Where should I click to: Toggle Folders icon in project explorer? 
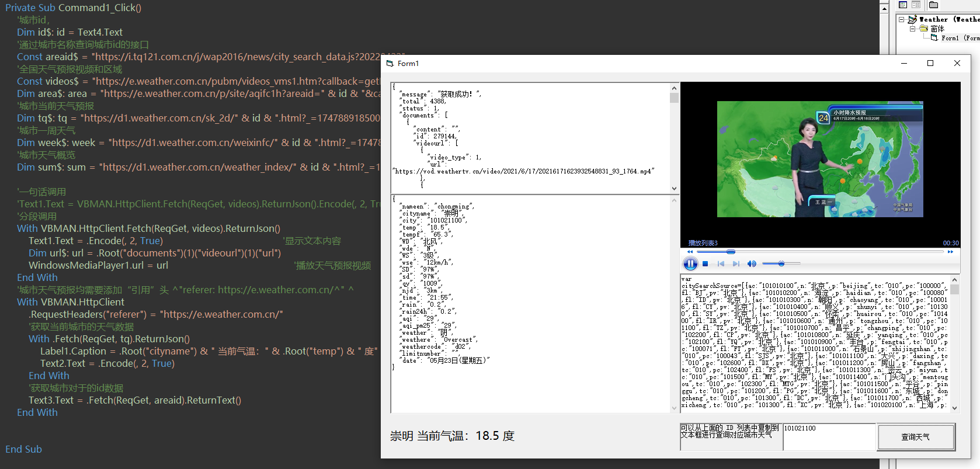[934, 5]
